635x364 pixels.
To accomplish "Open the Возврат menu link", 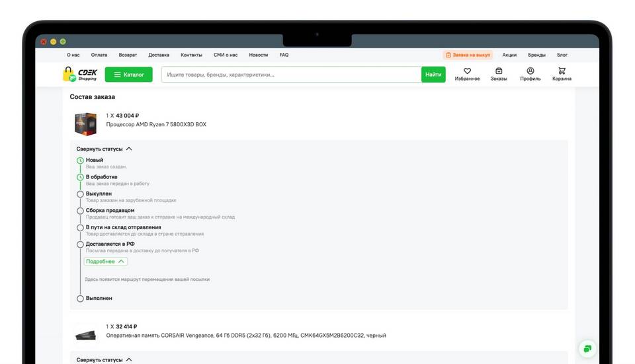I will (x=128, y=55).
